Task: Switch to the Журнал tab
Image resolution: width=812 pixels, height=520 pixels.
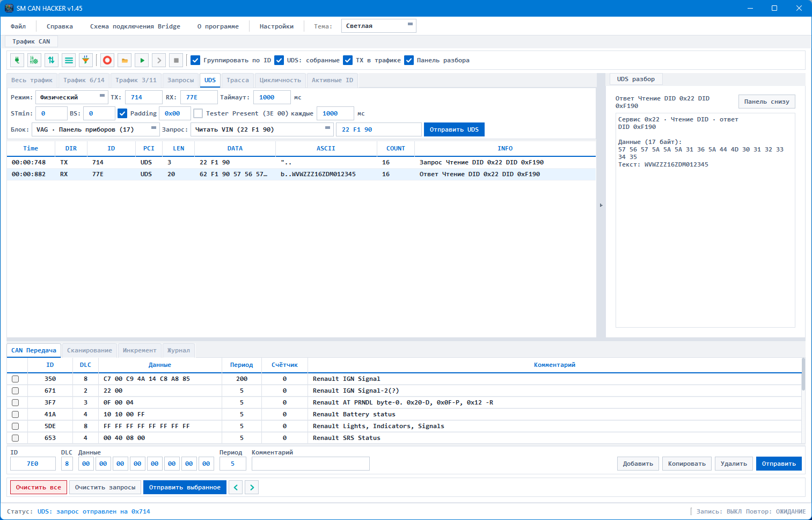Action: tap(179, 350)
